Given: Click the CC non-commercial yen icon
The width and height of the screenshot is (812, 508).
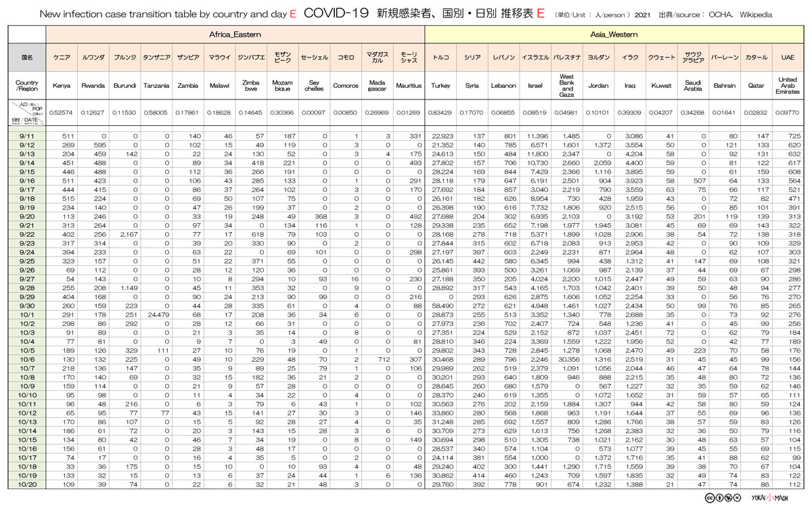Looking at the screenshot, I should [x=727, y=499].
